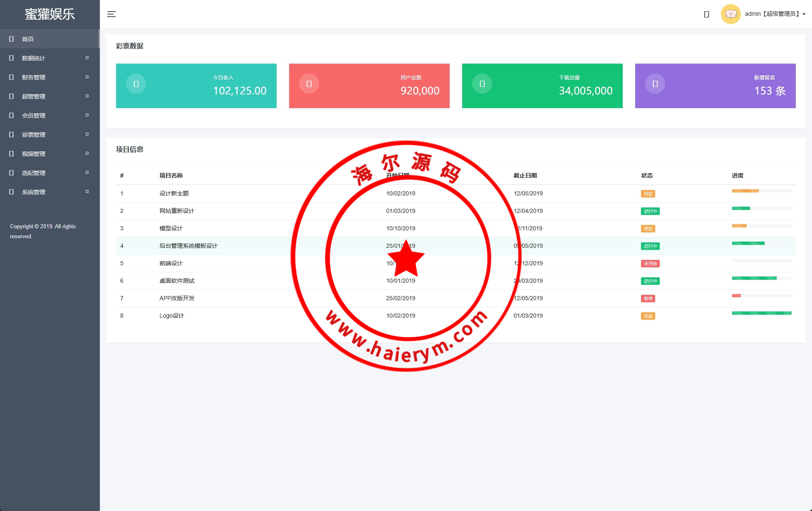Viewport: 812px width, 511px height.
Task: Toggle the sidebar hamburger menu icon
Action: point(111,14)
